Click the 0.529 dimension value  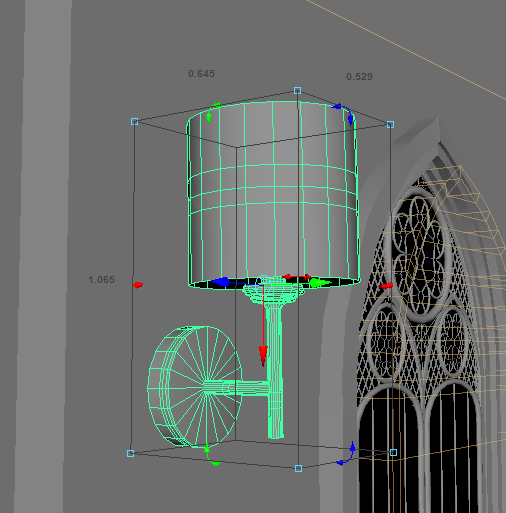coord(359,77)
